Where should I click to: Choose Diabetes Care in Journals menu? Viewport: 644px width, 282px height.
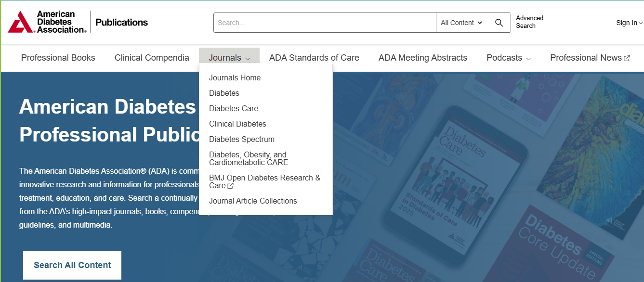234,109
